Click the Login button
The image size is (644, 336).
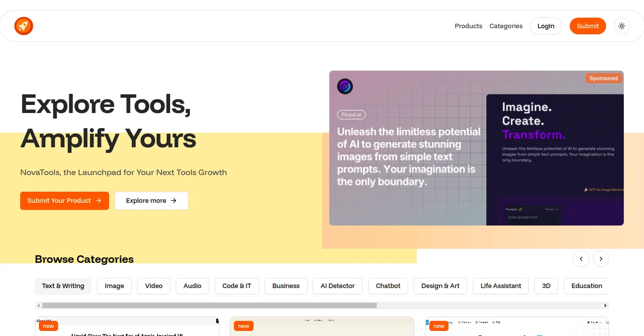(546, 26)
